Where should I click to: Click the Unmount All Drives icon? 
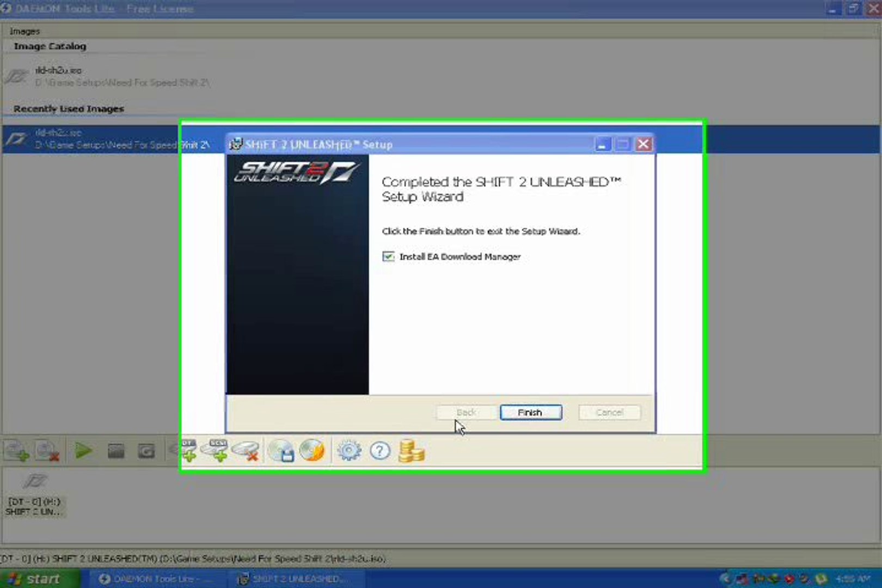pyautogui.click(x=146, y=451)
